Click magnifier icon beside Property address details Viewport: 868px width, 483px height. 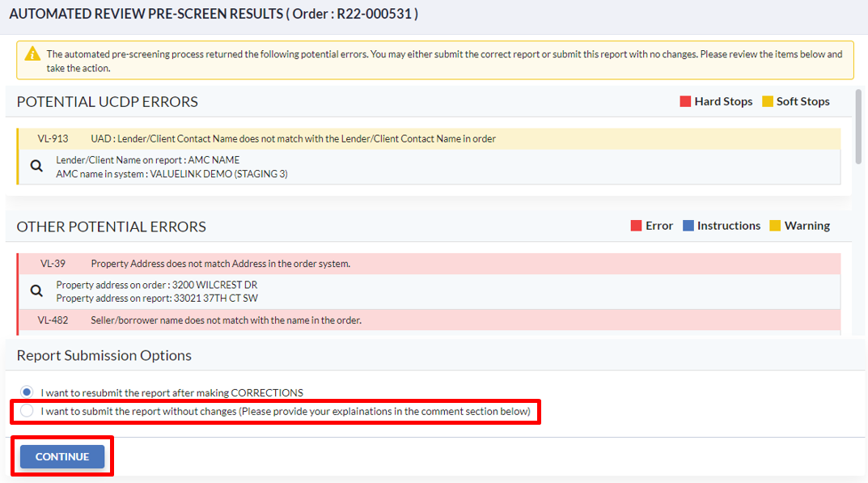(36, 290)
